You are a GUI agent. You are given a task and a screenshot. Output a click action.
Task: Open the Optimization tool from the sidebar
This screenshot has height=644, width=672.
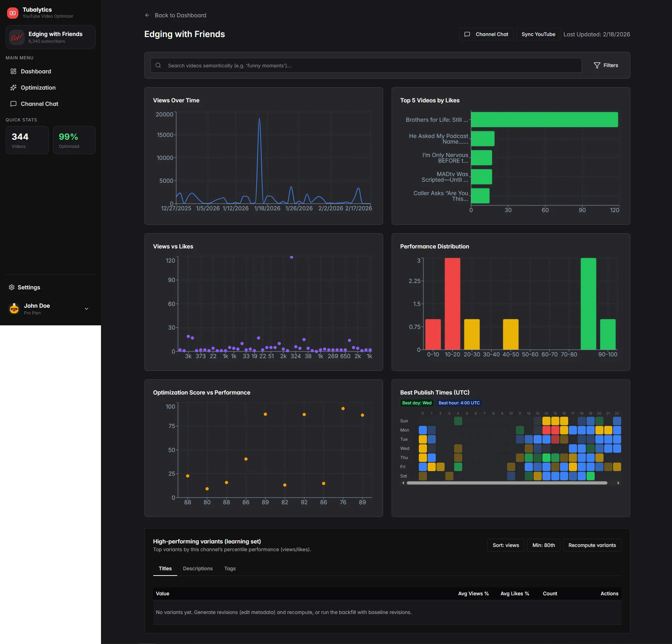click(x=13, y=88)
